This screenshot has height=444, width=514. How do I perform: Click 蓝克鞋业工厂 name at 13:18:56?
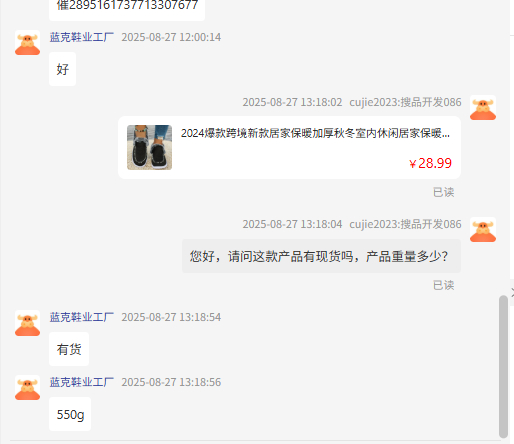pyautogui.click(x=82, y=382)
